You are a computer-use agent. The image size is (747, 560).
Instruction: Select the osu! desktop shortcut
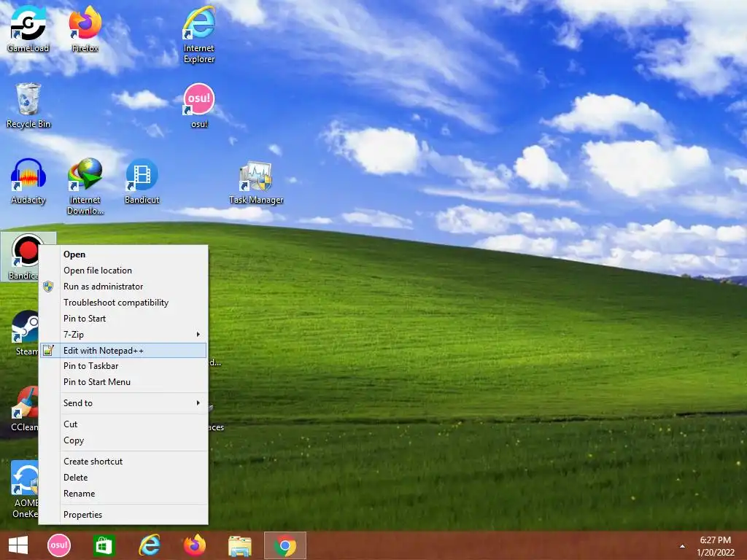[199, 106]
